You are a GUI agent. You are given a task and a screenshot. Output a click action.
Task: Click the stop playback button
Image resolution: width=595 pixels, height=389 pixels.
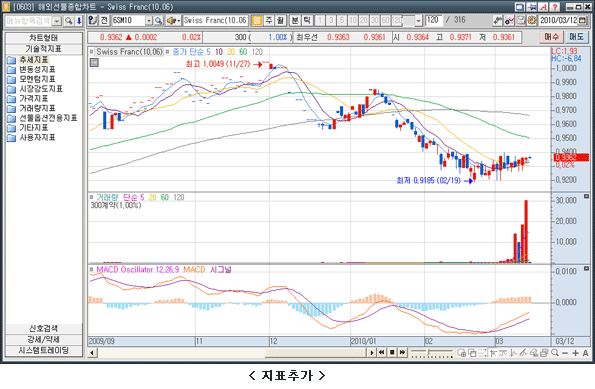tap(392, 353)
